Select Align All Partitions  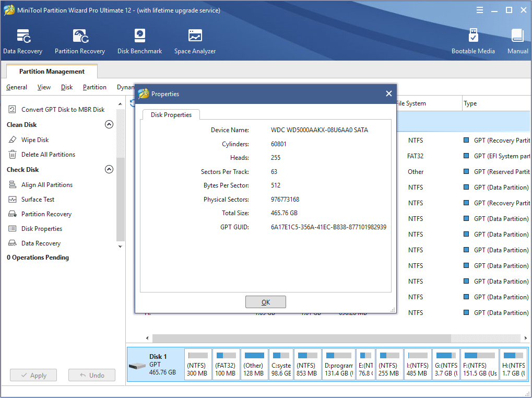(x=40, y=184)
